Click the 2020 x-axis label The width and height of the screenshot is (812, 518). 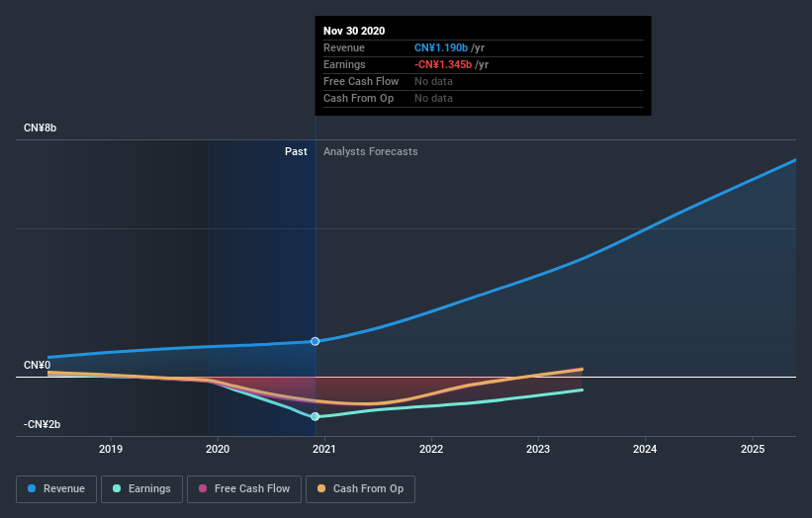(x=218, y=449)
